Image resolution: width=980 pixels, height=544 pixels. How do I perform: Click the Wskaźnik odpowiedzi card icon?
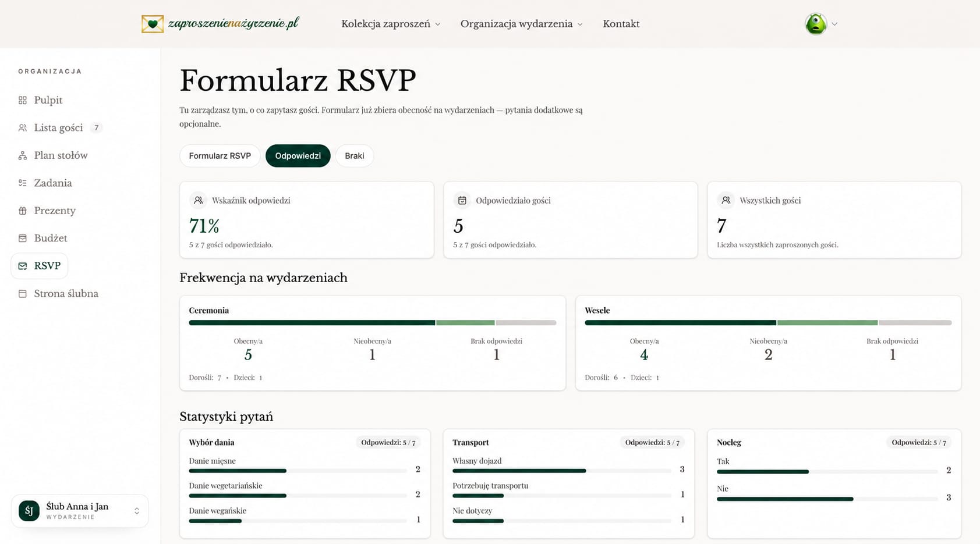pos(199,200)
